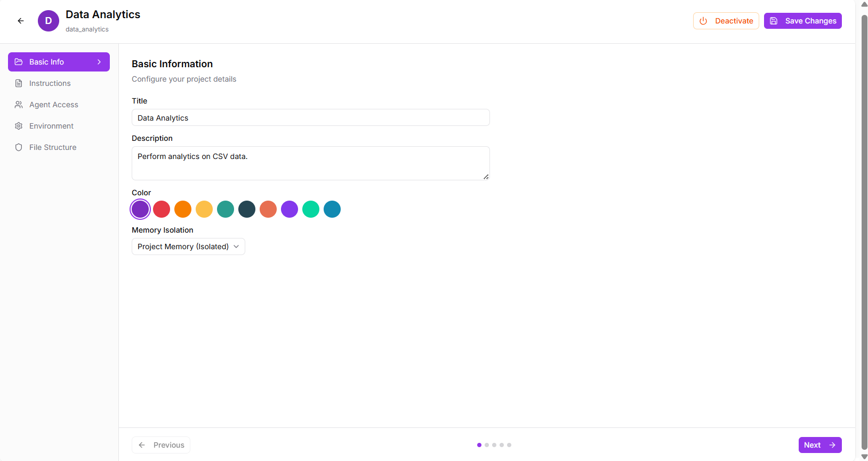Click the Description text area

click(310, 163)
